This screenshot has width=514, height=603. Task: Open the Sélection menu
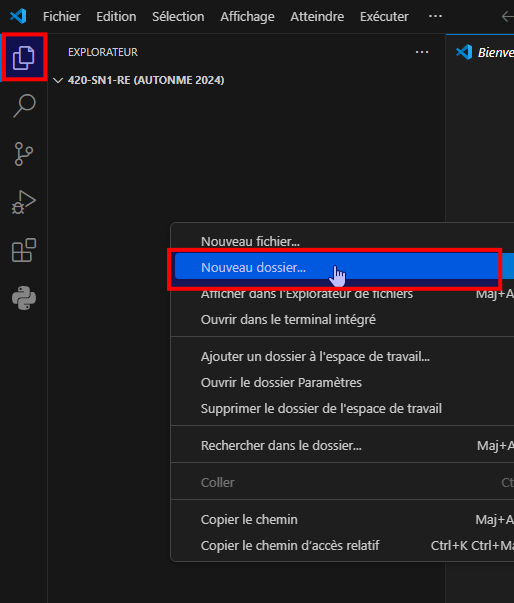pos(178,17)
